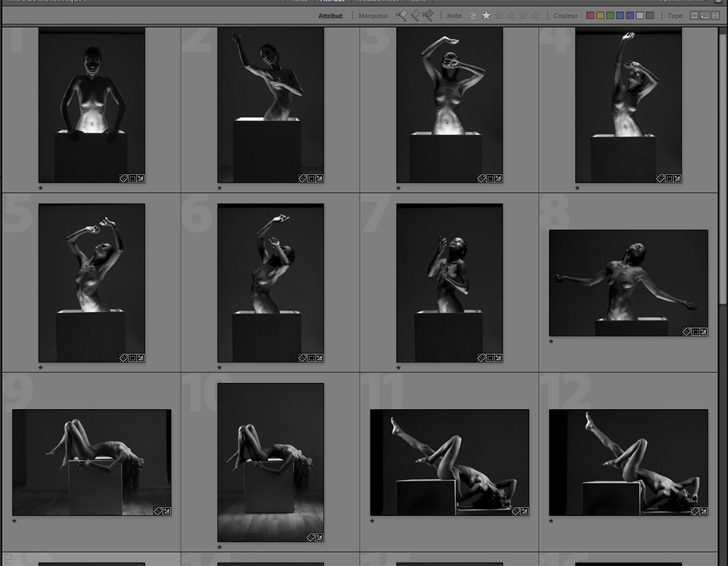Image resolution: width=728 pixels, height=566 pixels.
Task: Filter by purple color label
Action: coord(630,16)
